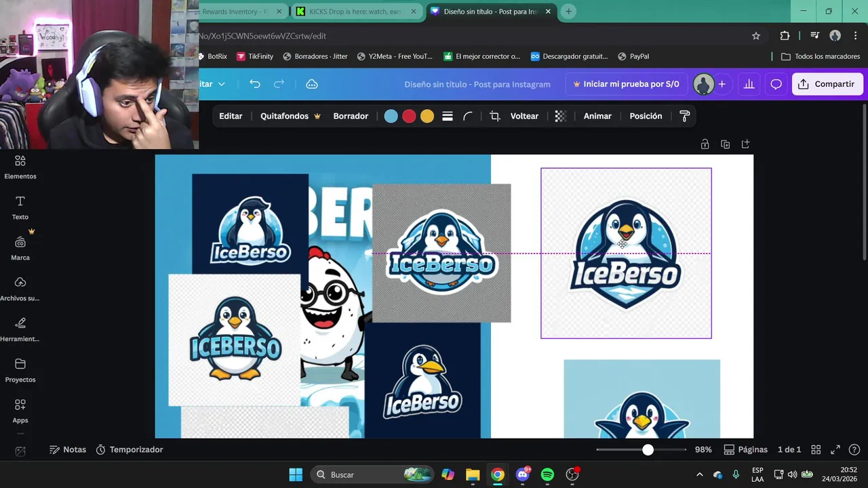Image resolution: width=868 pixels, height=488 pixels.
Task: Enter fullscreen presentation mode
Action: point(835,449)
